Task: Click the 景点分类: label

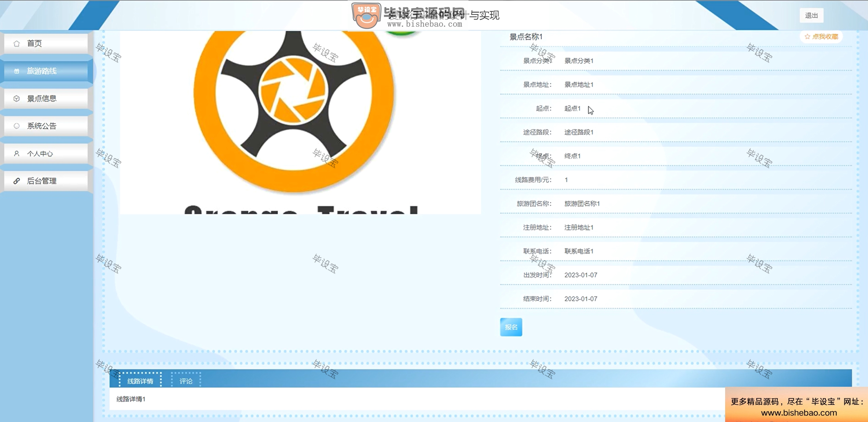Action: [537, 61]
